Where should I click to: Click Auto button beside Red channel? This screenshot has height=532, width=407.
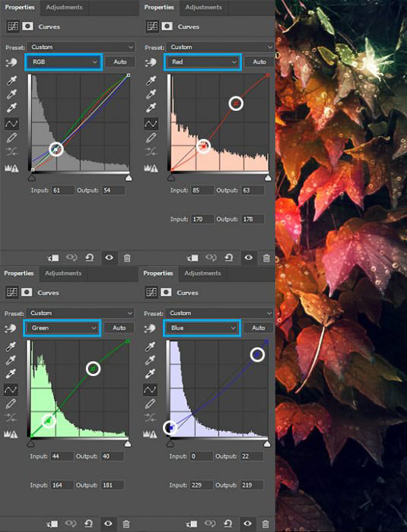(259, 62)
